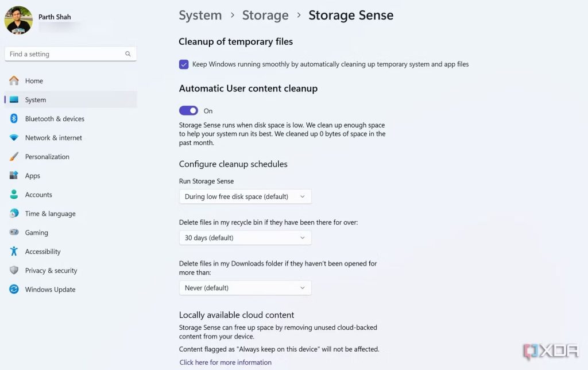Click the System breadcrumb link
This screenshot has width=588, height=370.
point(200,16)
